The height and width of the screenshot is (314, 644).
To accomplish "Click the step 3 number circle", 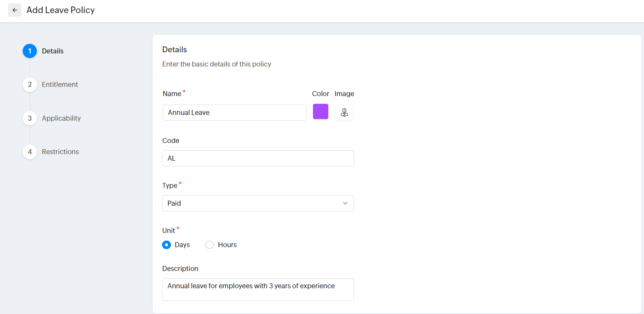I will [30, 118].
